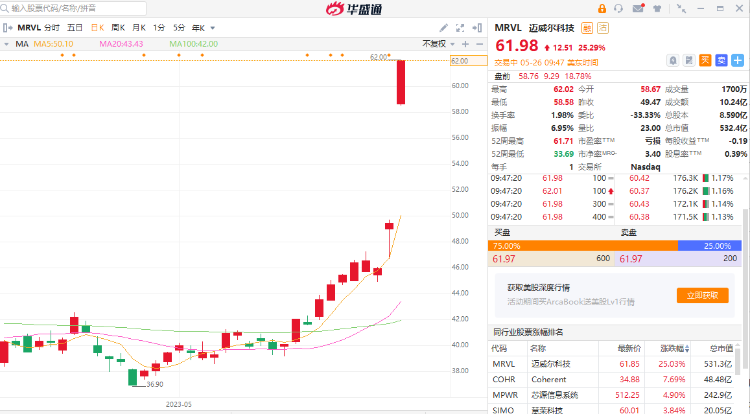The height and width of the screenshot is (414, 750).
Task: Select MRVL row in industry ranking
Action: coord(612,364)
